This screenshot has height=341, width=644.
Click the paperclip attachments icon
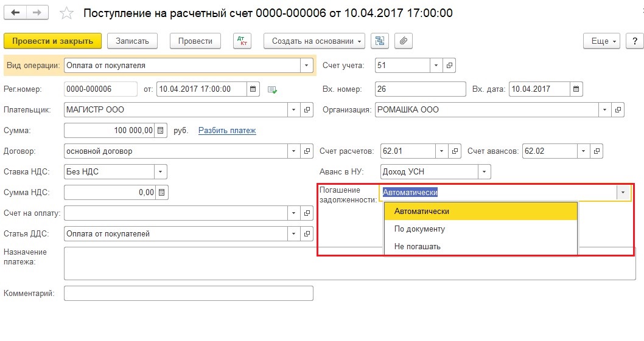404,41
